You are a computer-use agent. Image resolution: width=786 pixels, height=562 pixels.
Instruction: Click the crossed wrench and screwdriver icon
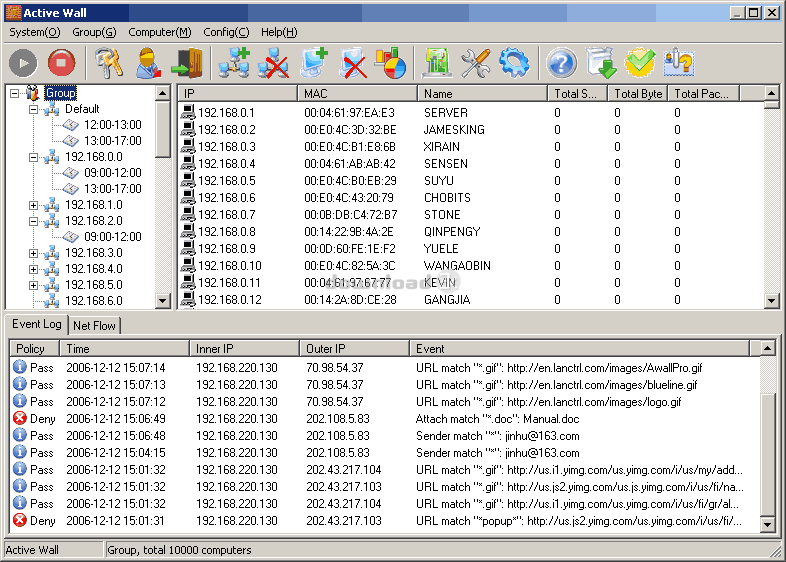tap(475, 63)
